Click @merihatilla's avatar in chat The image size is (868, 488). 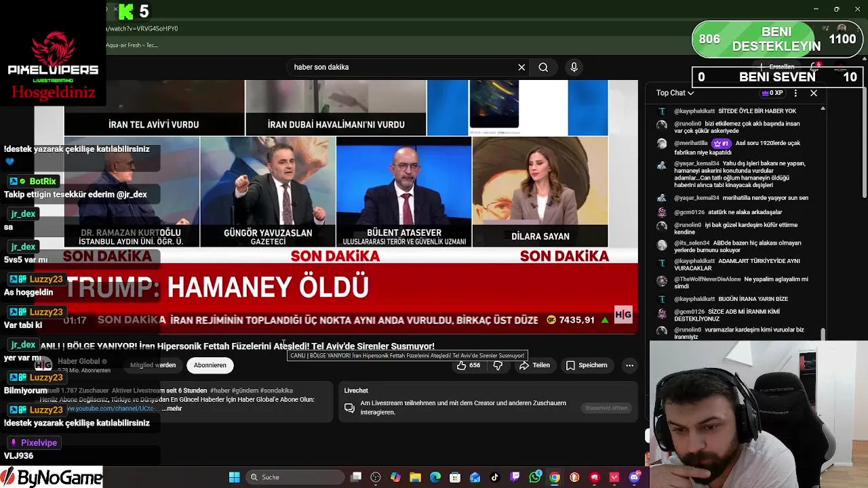(x=662, y=144)
